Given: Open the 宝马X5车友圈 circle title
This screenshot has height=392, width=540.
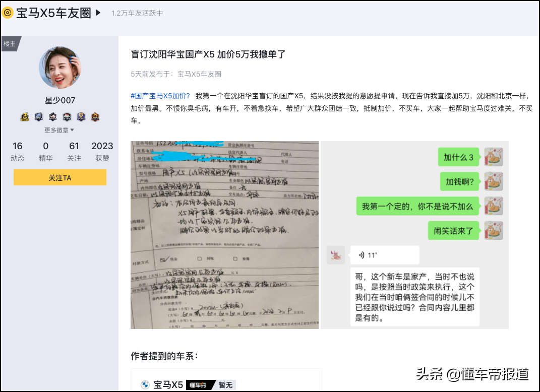Looking at the screenshot, I should point(53,13).
